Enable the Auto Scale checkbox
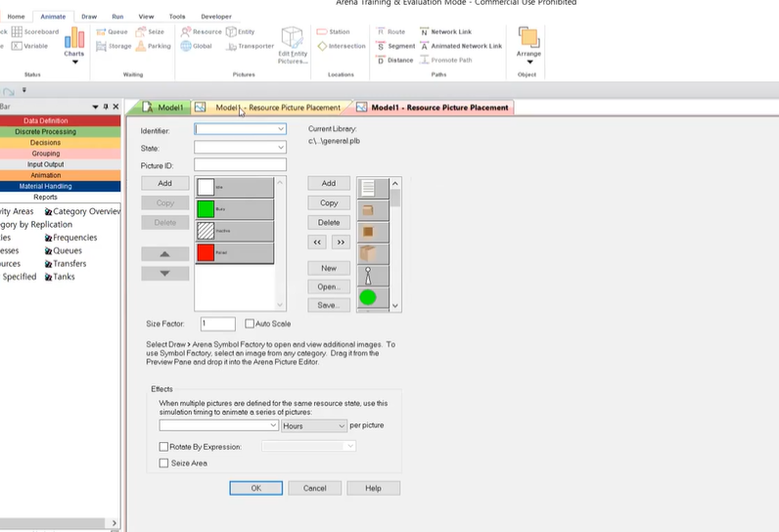This screenshot has height=532, width=779. coord(250,324)
